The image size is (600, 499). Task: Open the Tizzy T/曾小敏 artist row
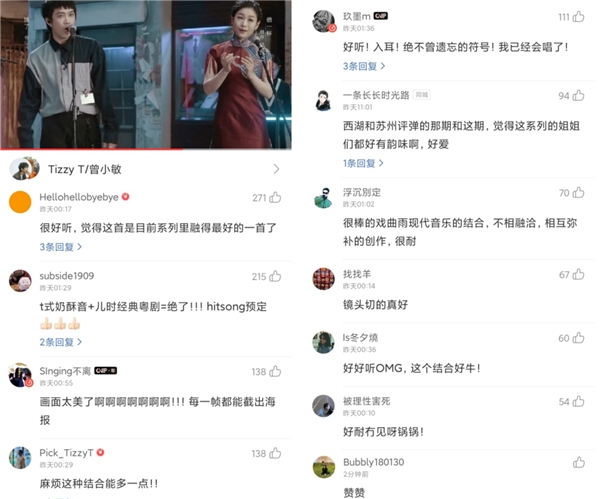click(146, 169)
